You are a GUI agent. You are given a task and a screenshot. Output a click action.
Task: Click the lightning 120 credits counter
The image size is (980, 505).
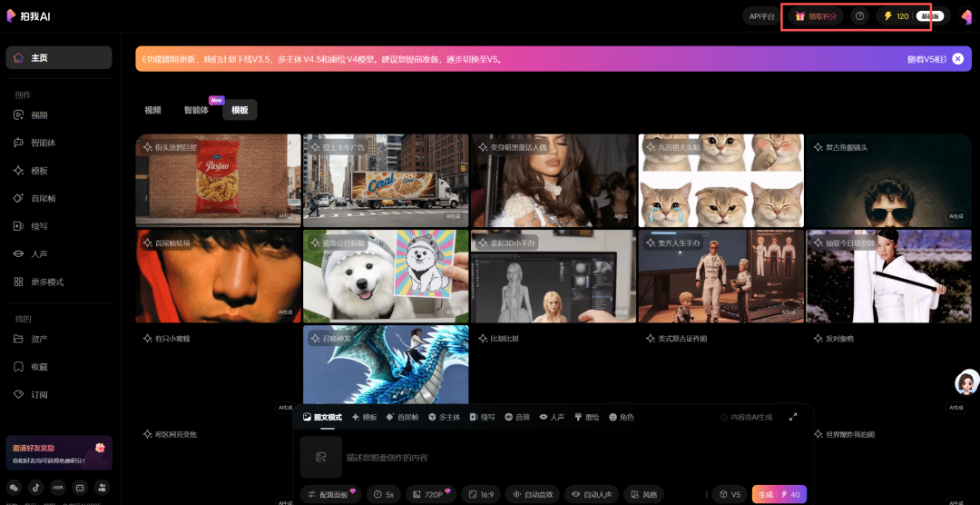point(897,16)
